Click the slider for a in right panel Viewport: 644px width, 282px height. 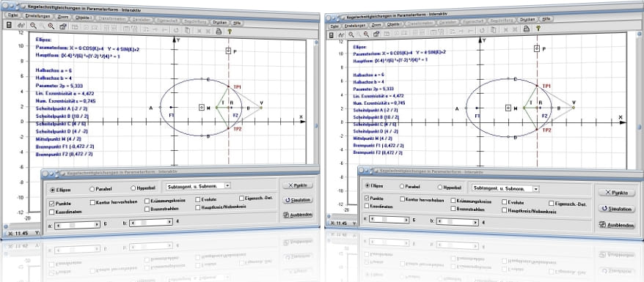point(389,219)
